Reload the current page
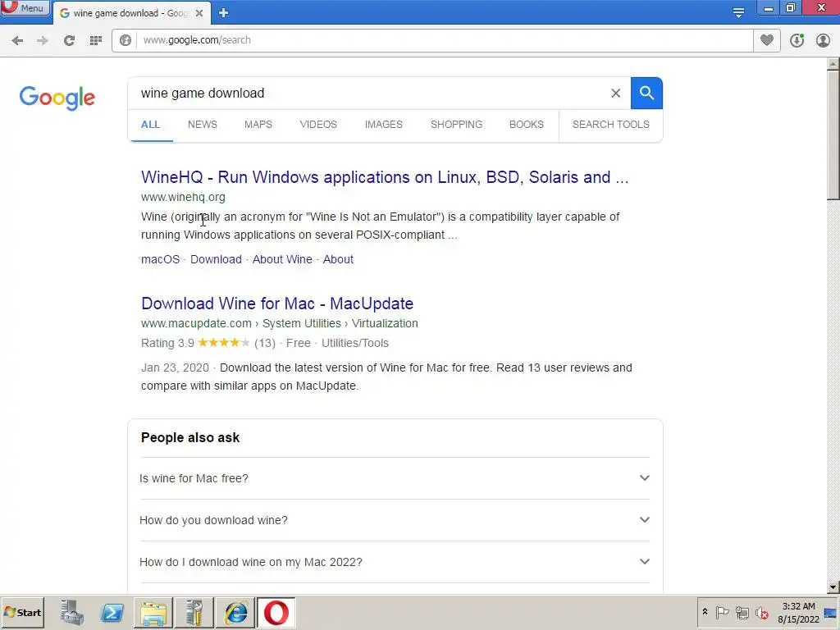840x630 pixels. [69, 41]
